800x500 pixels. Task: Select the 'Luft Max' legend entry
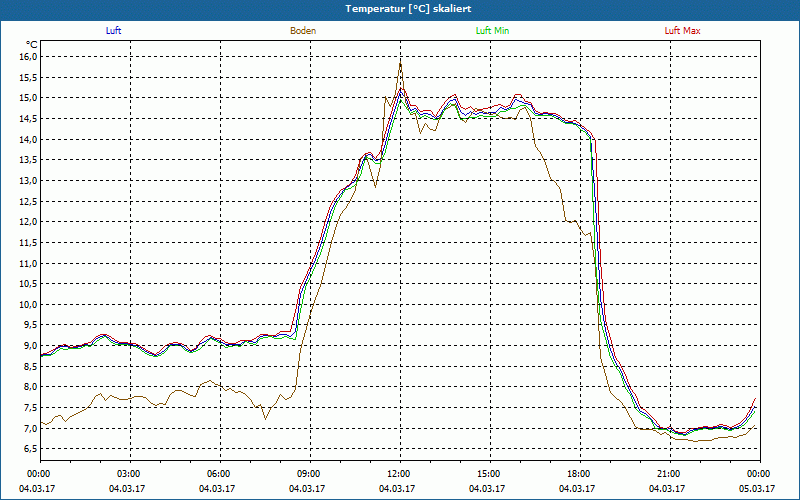pos(682,31)
